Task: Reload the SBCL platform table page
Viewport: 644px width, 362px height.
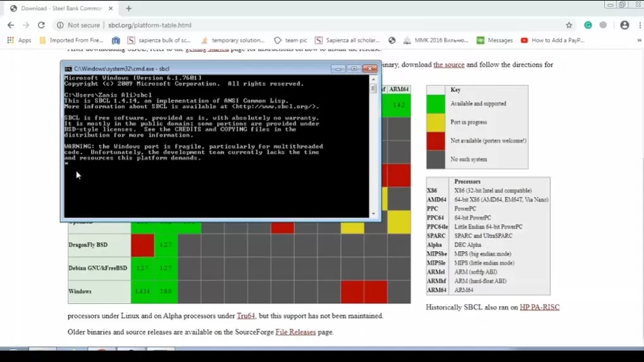Action: pos(41,25)
